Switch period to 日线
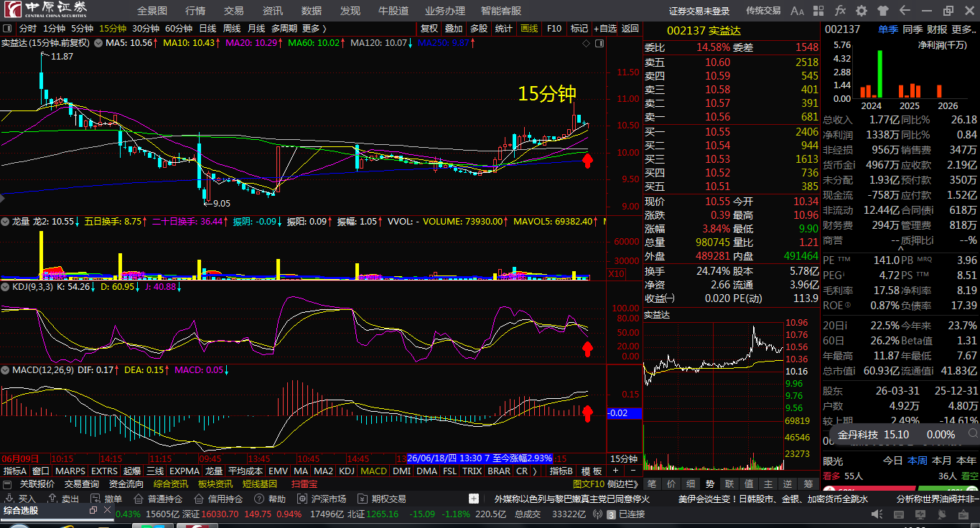 tap(207, 29)
